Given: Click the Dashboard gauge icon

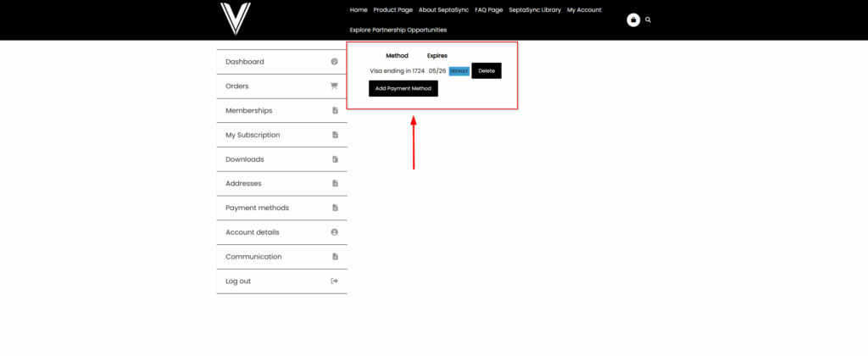Looking at the screenshot, I should pos(334,62).
